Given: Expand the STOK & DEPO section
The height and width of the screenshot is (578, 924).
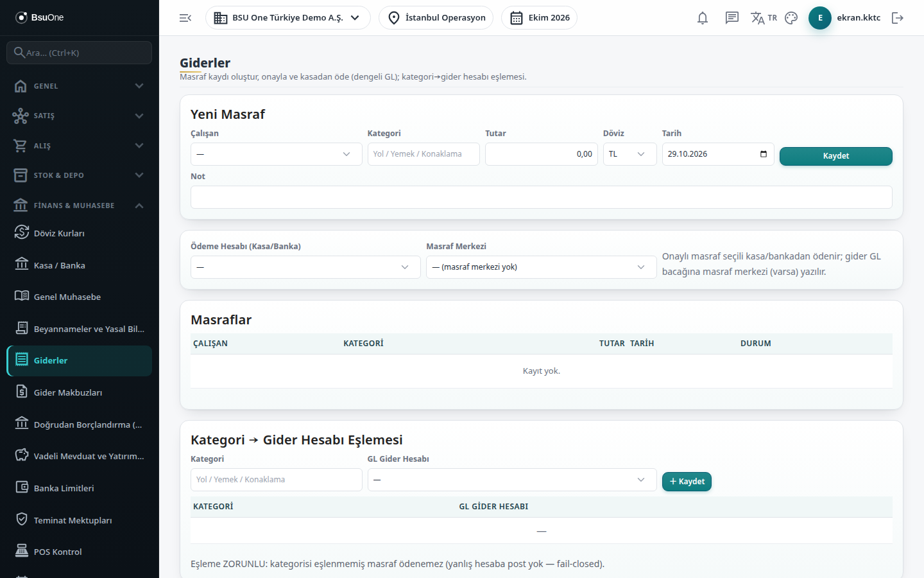Looking at the screenshot, I should pyautogui.click(x=80, y=175).
